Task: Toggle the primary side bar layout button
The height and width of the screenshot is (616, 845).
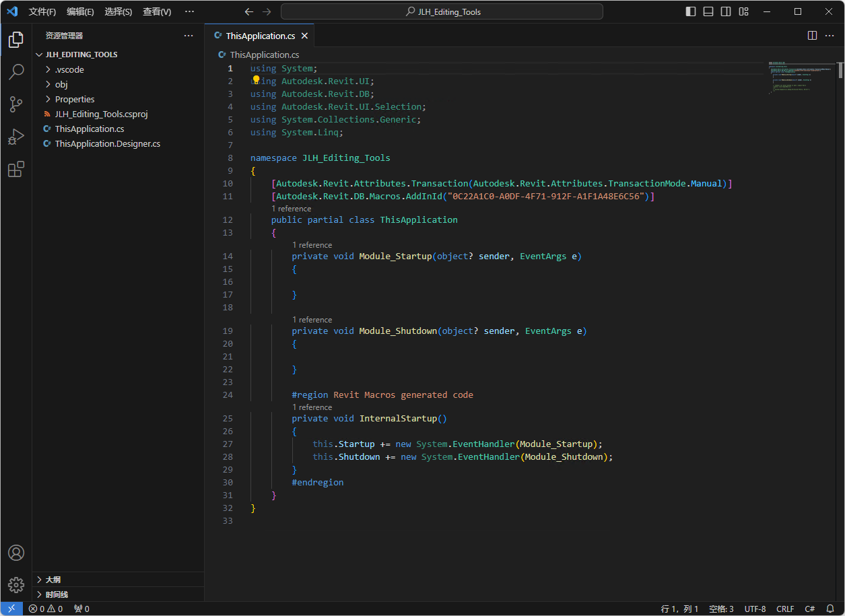Action: tap(691, 11)
